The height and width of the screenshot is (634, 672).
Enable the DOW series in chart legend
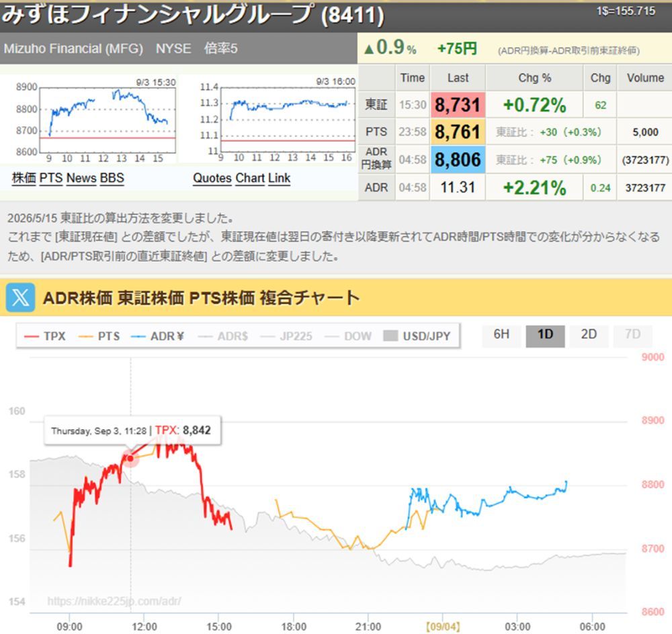348,336
